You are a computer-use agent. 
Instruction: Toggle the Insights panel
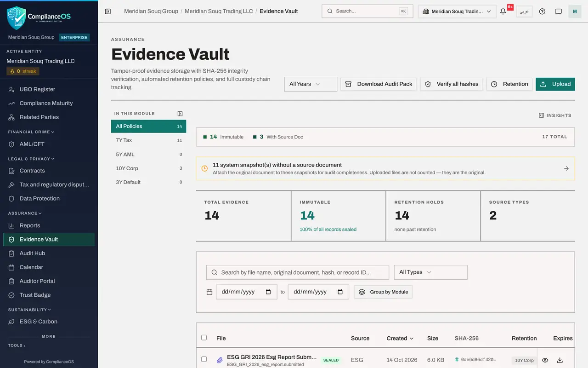click(x=555, y=115)
